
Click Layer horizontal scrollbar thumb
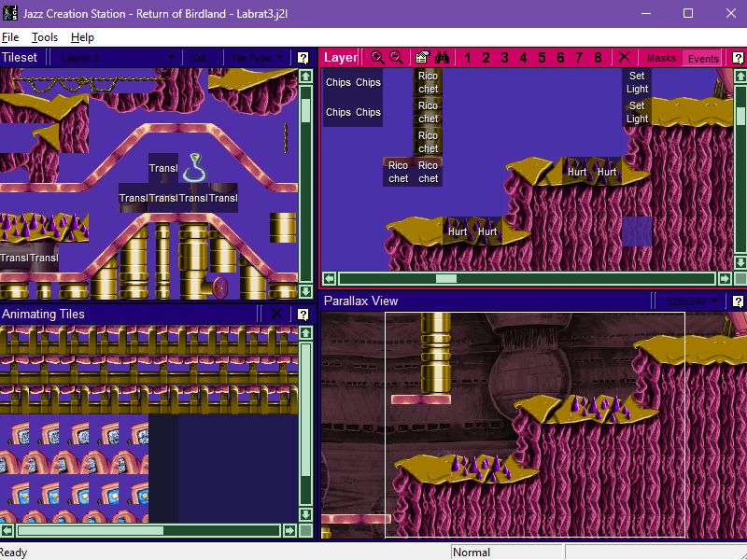point(446,278)
